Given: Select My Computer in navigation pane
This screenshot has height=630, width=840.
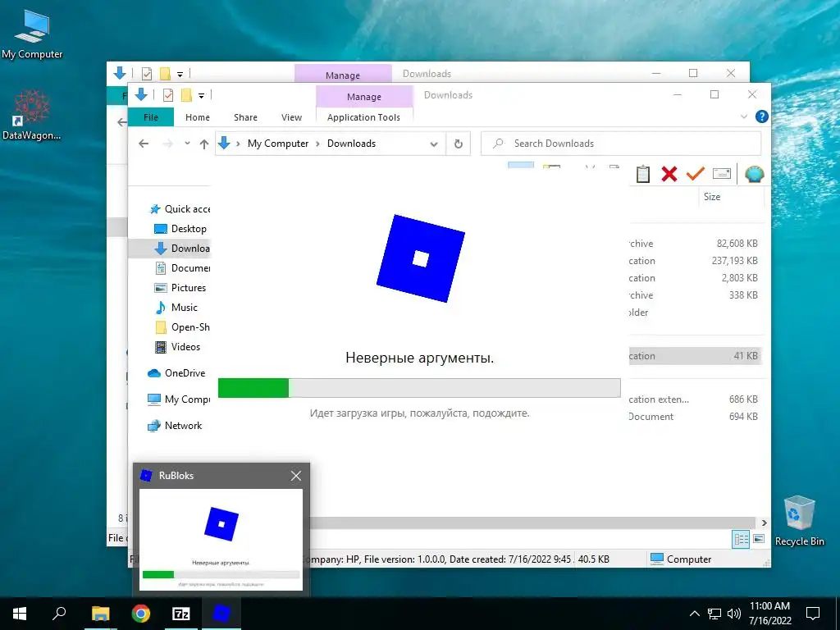Looking at the screenshot, I should [x=179, y=399].
